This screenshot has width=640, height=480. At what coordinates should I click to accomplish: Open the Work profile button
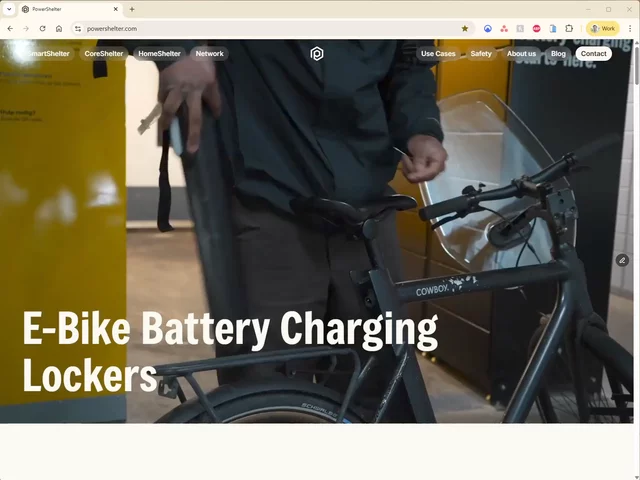click(603, 29)
